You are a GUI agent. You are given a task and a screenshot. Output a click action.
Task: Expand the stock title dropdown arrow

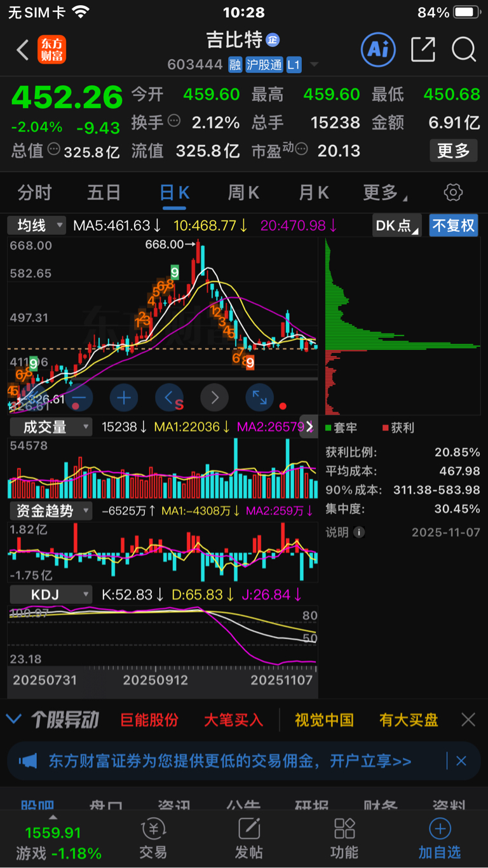point(313,65)
